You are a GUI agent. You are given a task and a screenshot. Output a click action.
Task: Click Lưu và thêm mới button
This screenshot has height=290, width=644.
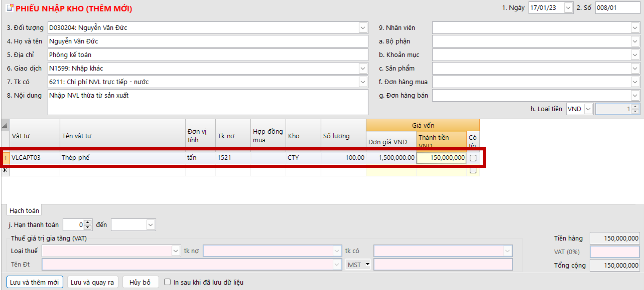click(34, 282)
